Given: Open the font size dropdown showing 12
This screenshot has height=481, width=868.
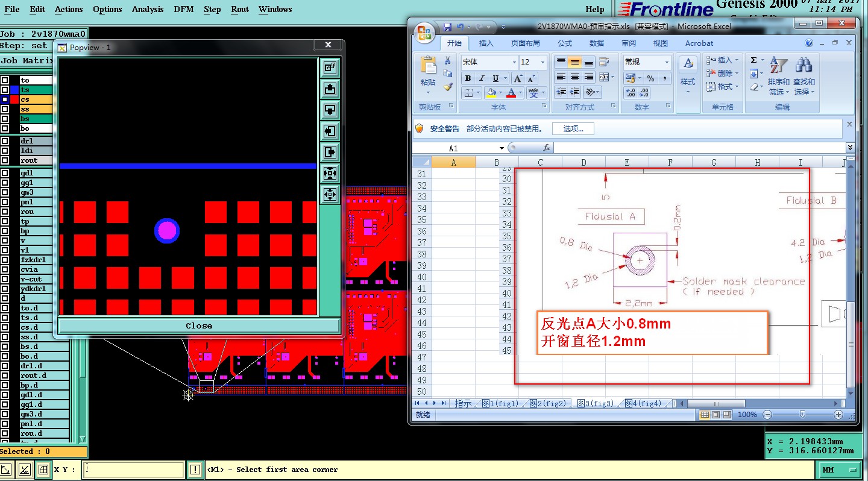Looking at the screenshot, I should [x=542, y=62].
